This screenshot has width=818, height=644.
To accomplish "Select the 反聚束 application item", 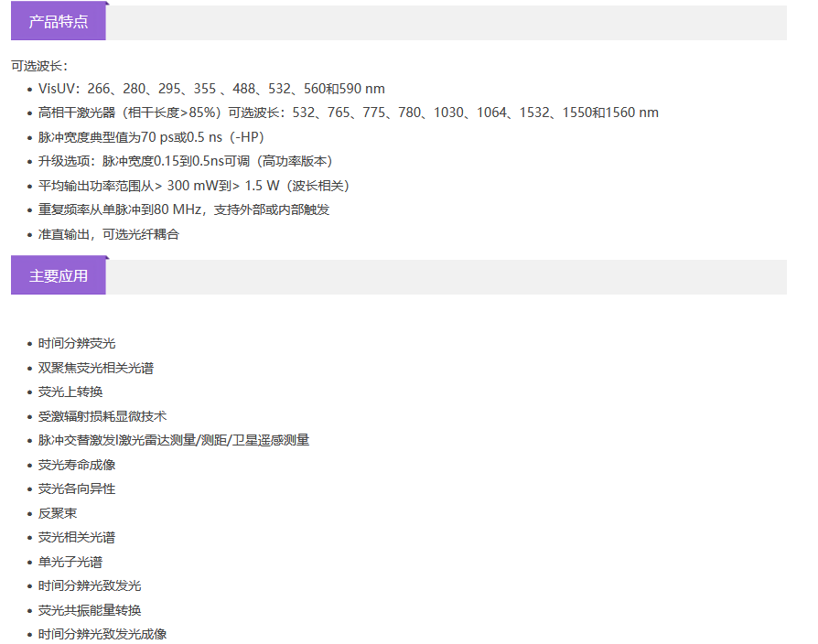I will point(58,513).
